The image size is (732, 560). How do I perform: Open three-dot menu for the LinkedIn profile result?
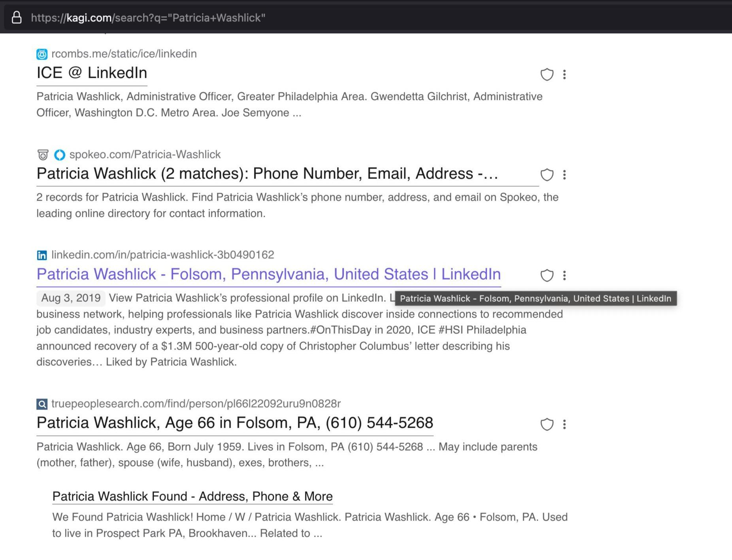pyautogui.click(x=564, y=275)
